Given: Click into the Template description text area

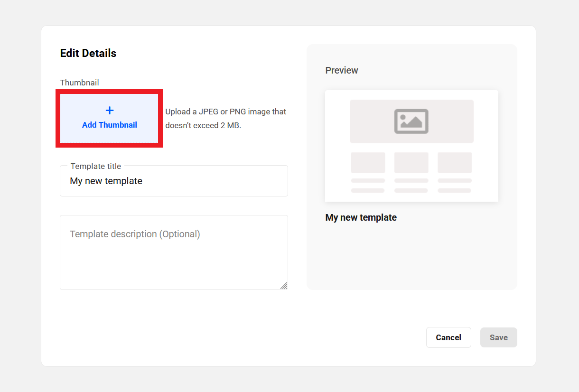Looking at the screenshot, I should tap(174, 252).
